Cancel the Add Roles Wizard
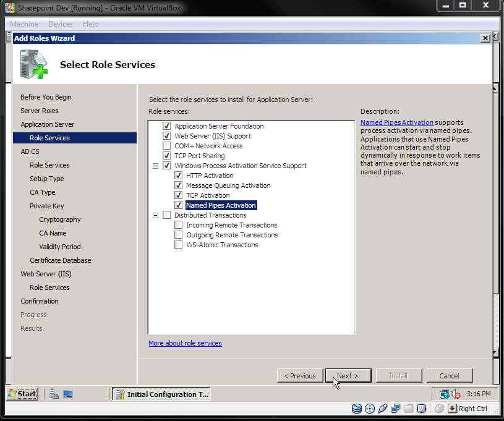Screen dimensions: 504x421 [x=450, y=376]
